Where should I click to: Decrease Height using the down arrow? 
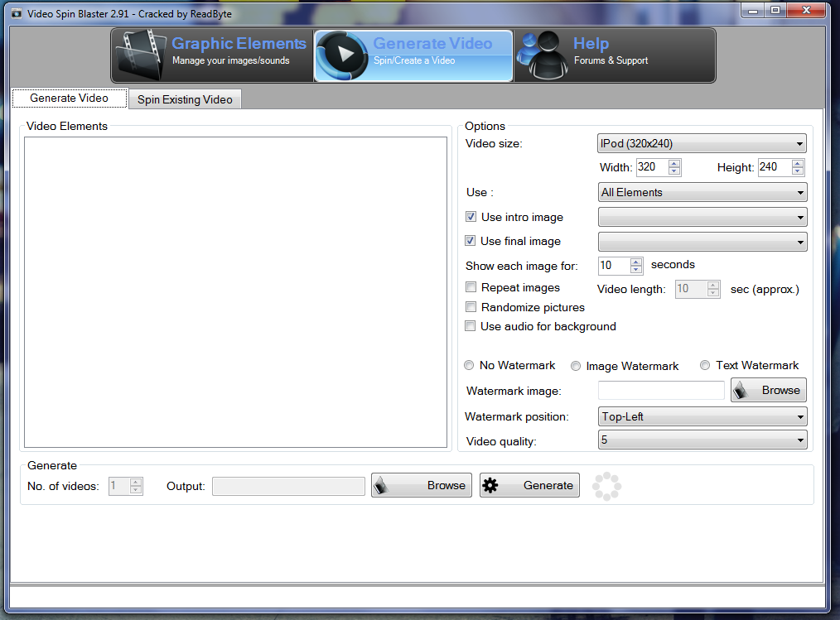click(797, 171)
